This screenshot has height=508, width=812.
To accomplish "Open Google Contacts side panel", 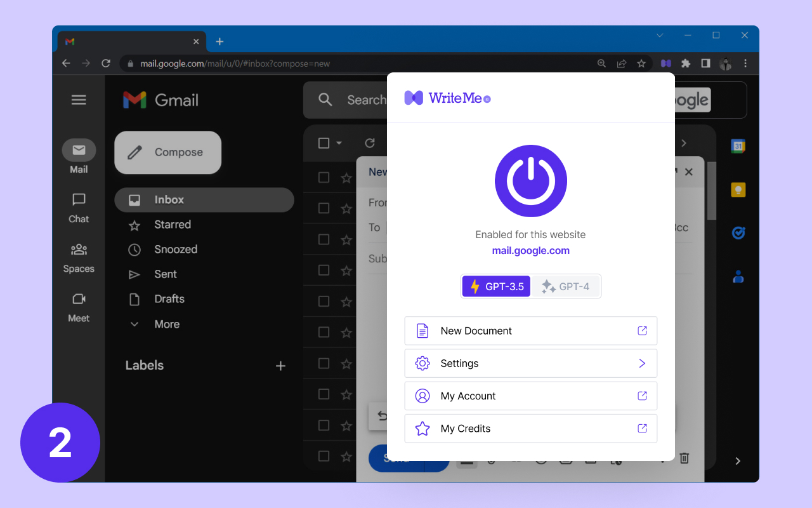I will [x=738, y=277].
